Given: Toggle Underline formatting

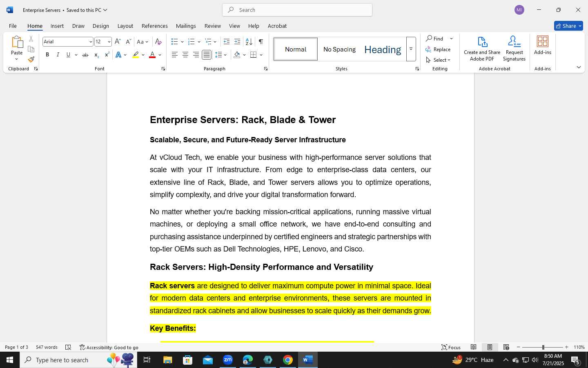Looking at the screenshot, I should click(69, 55).
